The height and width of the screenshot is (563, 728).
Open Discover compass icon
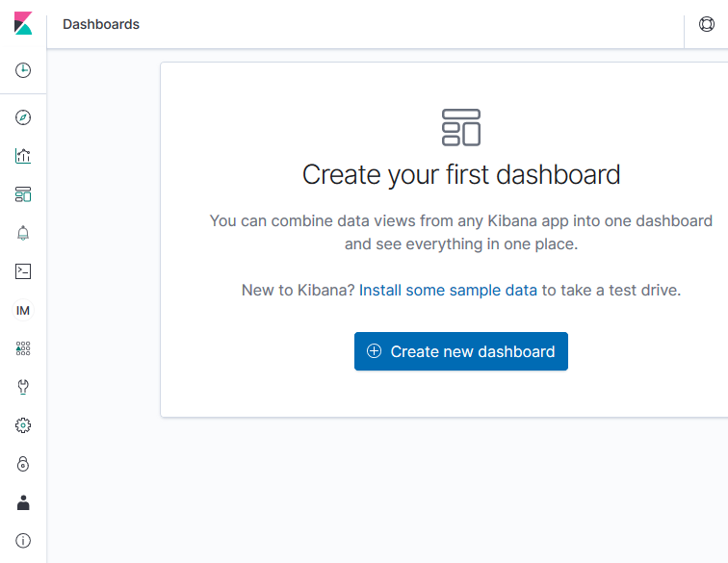pos(23,117)
